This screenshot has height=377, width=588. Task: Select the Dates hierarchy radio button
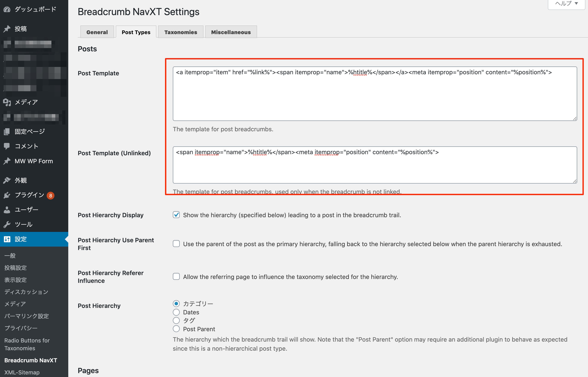[176, 312]
